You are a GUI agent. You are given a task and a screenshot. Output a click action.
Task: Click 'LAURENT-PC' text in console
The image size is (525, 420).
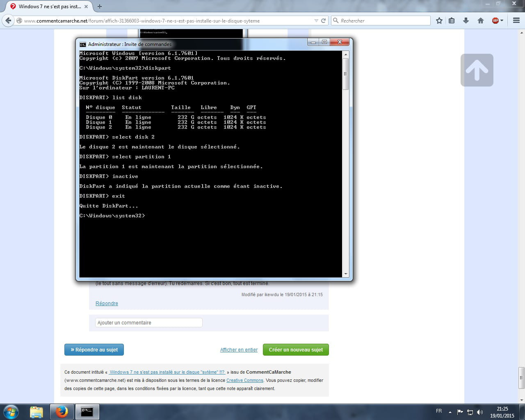click(x=158, y=88)
